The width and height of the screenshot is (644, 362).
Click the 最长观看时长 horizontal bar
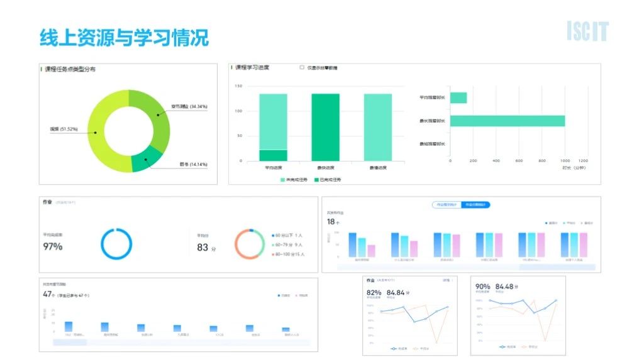(507, 121)
